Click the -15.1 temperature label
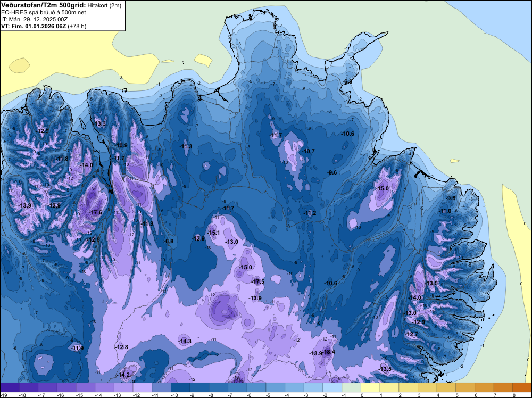Image resolution: width=532 pixels, height=398 pixels. [x=213, y=233]
